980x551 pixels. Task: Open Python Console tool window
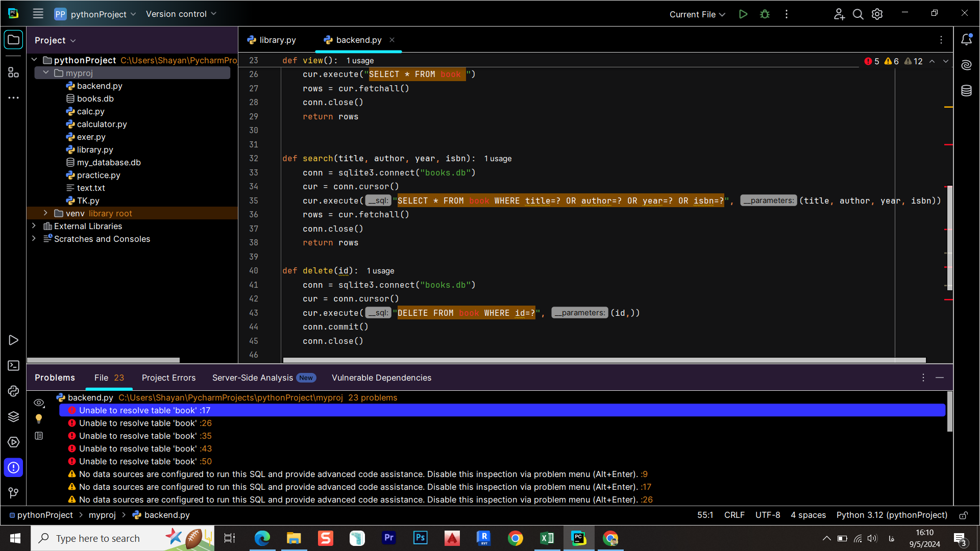tap(14, 391)
